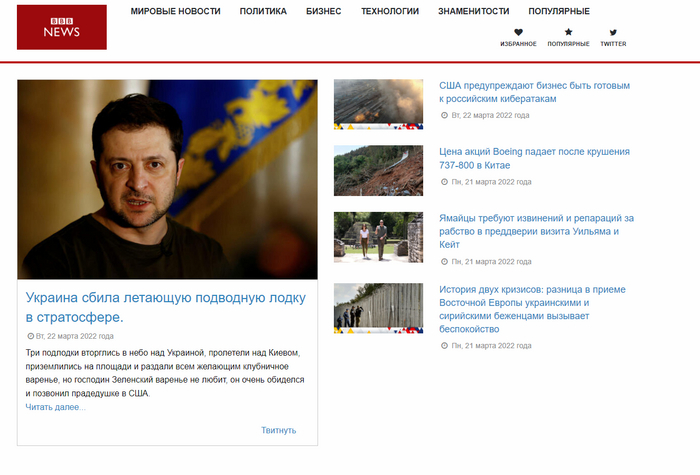Click the clock icon beside the Boeing article date
The height and width of the screenshot is (475, 700).
(x=444, y=182)
